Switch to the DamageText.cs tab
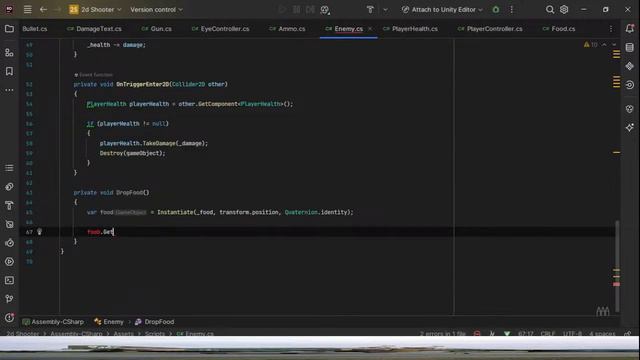Viewport: 640px width, 360px height. 94,29
